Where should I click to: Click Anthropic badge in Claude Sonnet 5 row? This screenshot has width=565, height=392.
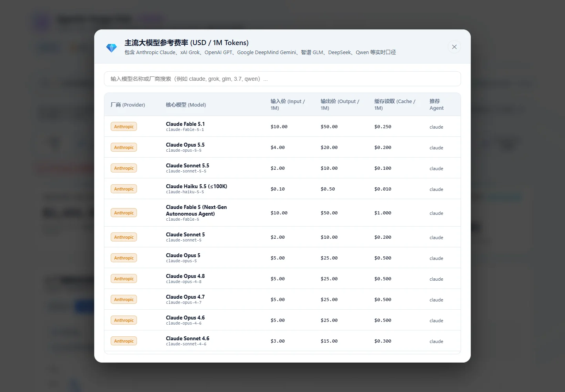pyautogui.click(x=124, y=237)
